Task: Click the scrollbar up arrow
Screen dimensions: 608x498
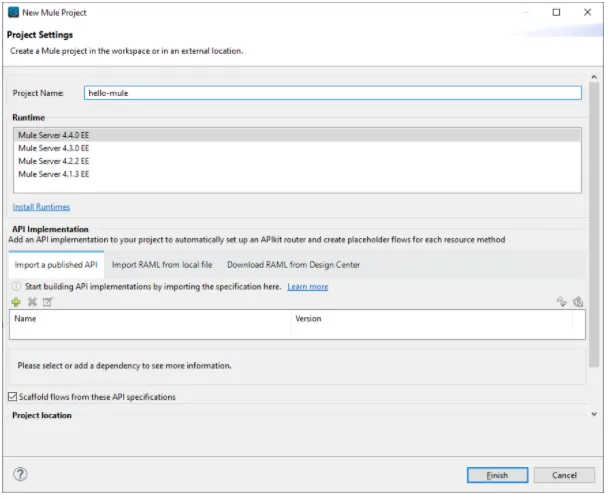Action: (595, 78)
